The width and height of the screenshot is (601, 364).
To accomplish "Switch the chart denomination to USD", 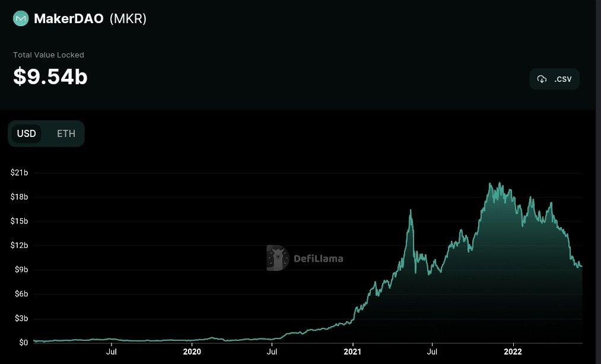I will click(x=27, y=133).
